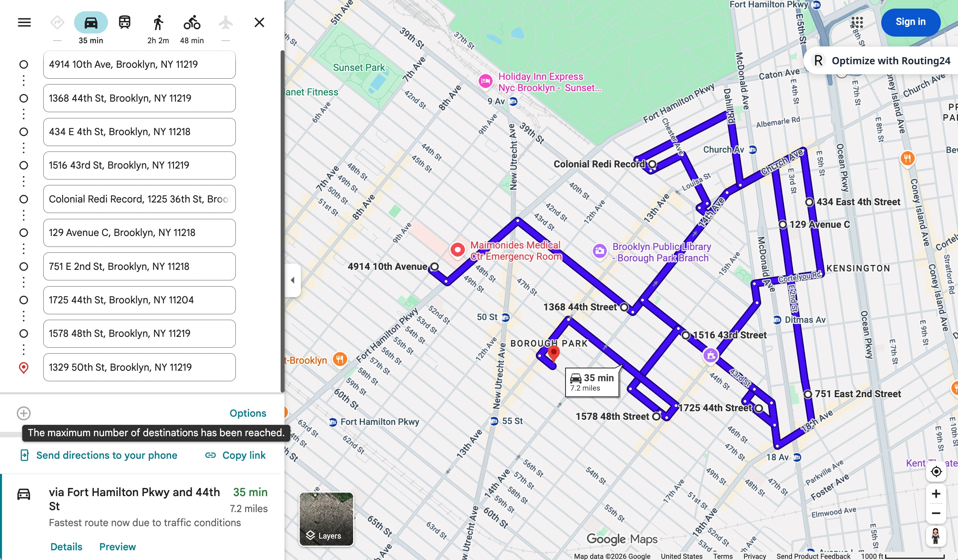
Task: Edit the 1329 50th St destination field
Action: 139,367
